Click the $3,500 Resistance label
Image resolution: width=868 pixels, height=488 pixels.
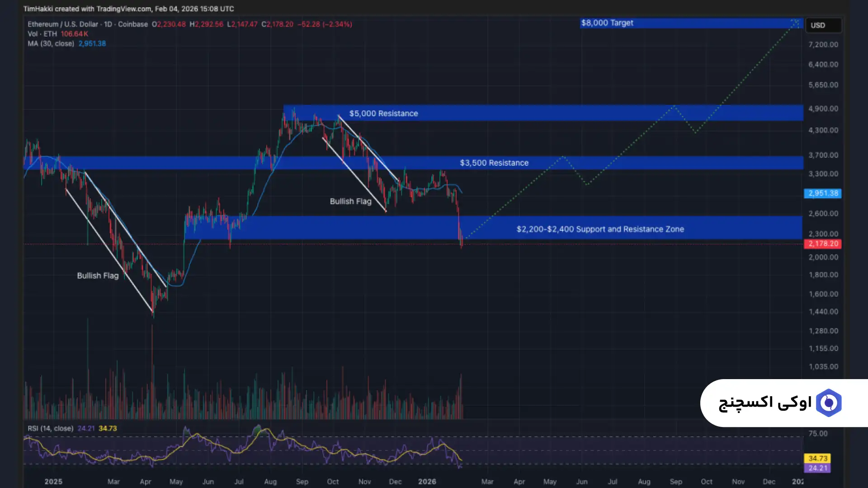[494, 163]
